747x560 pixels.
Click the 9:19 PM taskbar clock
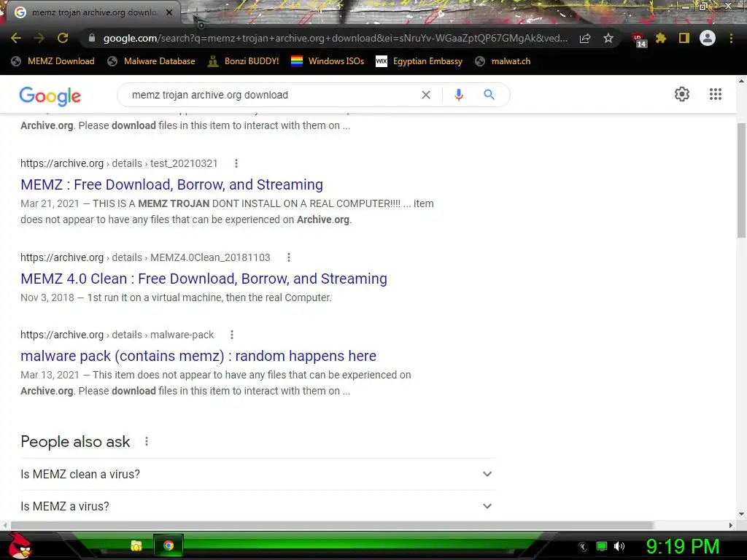(683, 546)
